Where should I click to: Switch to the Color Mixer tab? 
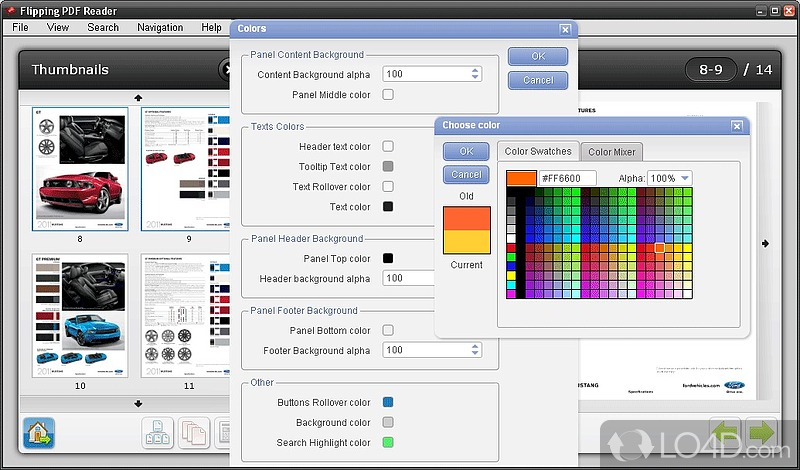click(612, 152)
